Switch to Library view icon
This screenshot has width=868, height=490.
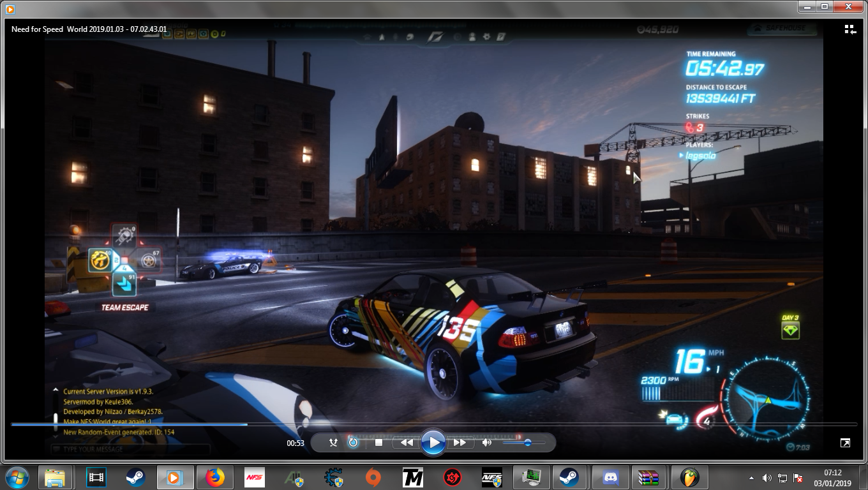[850, 29]
